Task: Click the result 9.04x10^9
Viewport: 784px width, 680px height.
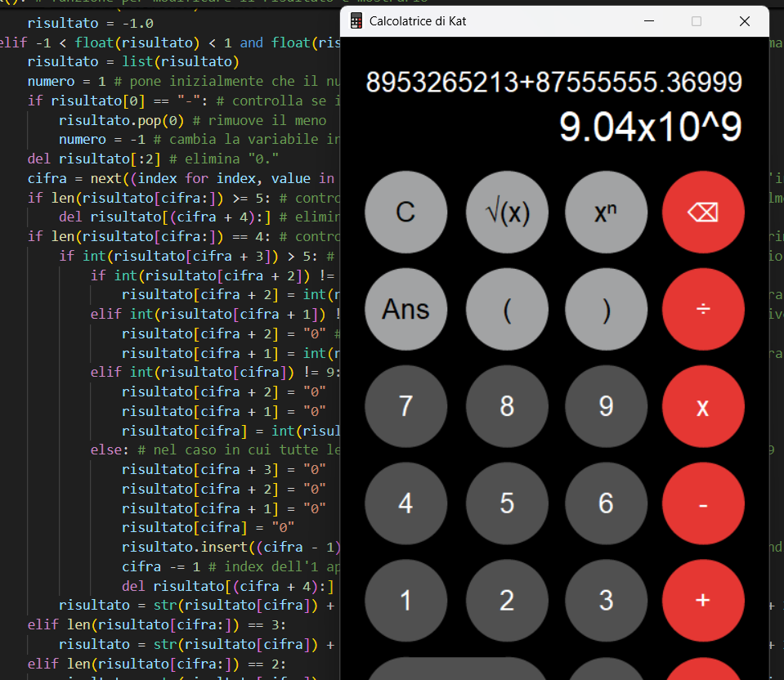Action: pyautogui.click(x=651, y=127)
